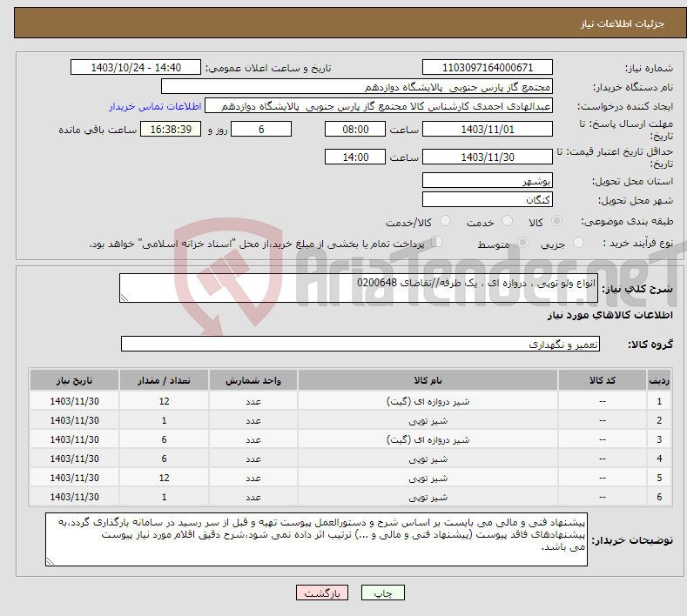687x616 pixels.
Task: Click the buyer notes textarea
Action: click(x=316, y=539)
